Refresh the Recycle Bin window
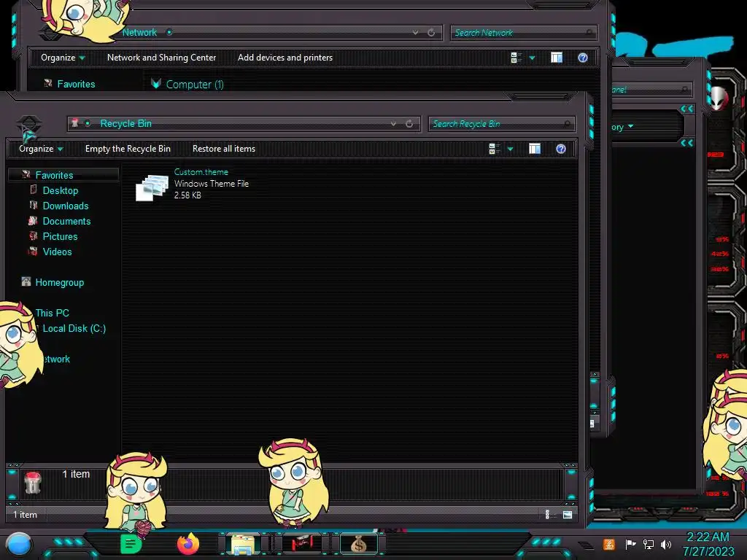Screen dimensions: 747x560 click(x=409, y=124)
